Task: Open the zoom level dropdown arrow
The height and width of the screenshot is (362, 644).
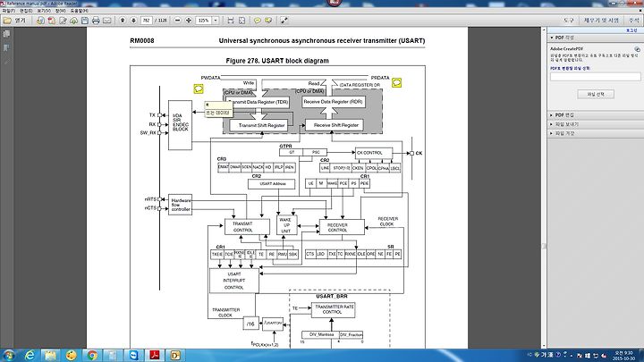Action: click(x=216, y=20)
